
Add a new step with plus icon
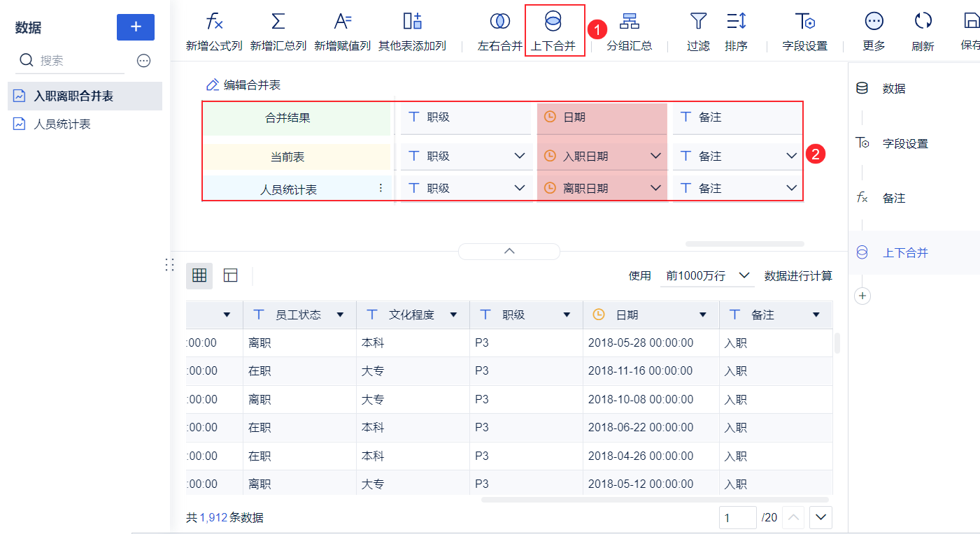tap(862, 296)
